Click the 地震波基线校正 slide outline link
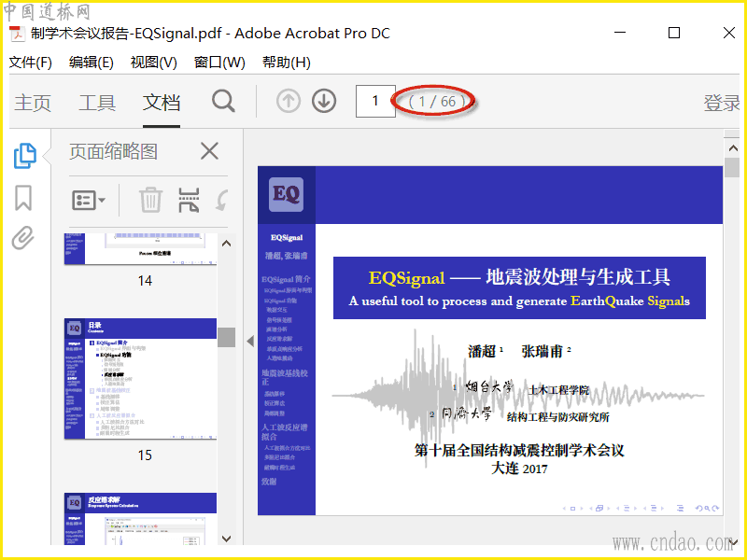The width and height of the screenshot is (747, 560). click(285, 377)
